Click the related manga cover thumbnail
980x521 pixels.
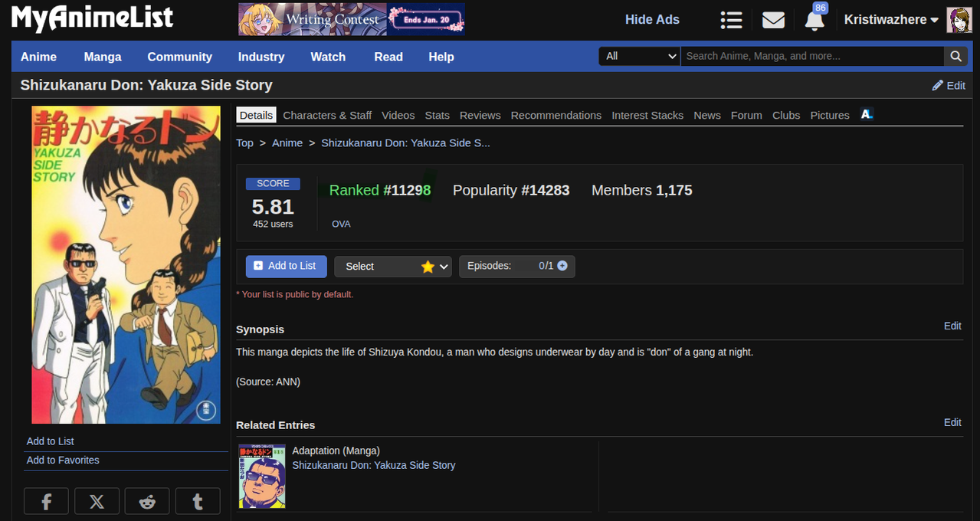pyautogui.click(x=262, y=477)
